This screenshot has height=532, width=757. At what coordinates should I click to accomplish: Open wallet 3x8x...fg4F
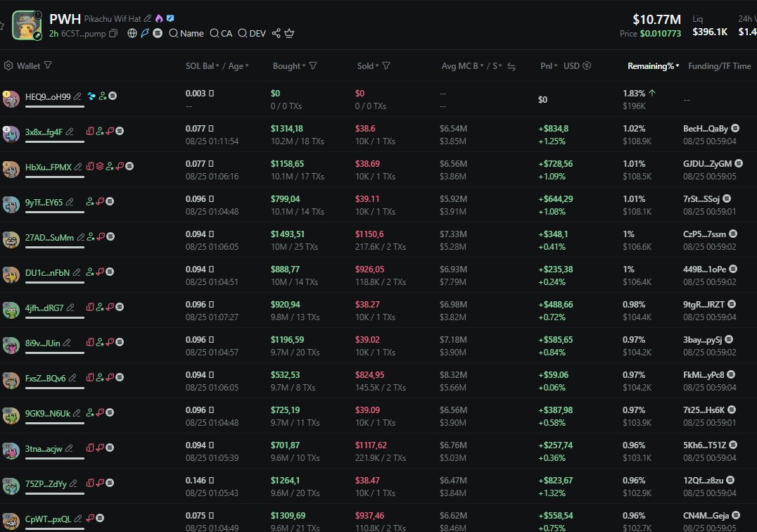(x=44, y=132)
